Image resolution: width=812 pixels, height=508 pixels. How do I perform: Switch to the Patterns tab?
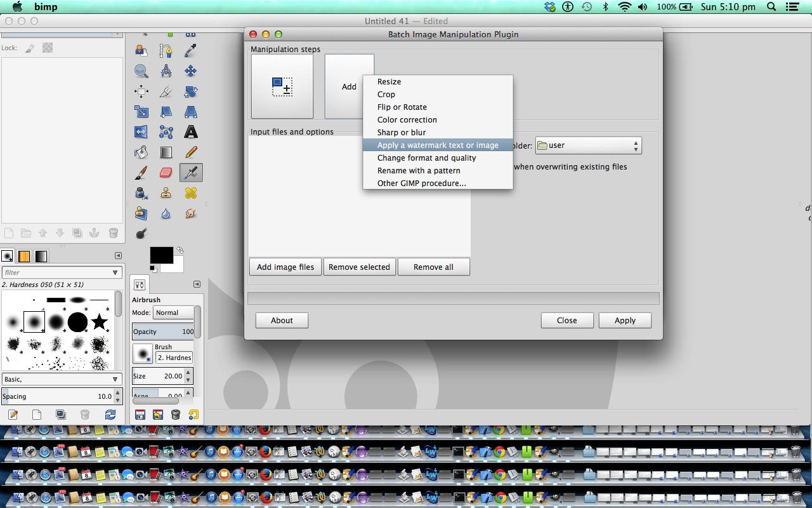[x=24, y=256]
